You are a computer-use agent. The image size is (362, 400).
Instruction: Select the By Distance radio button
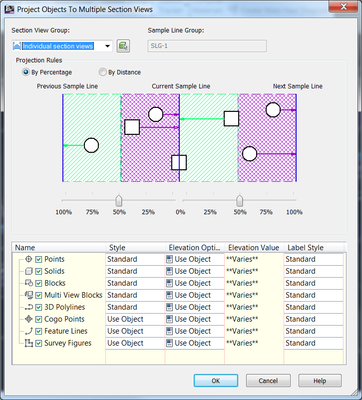[103, 72]
